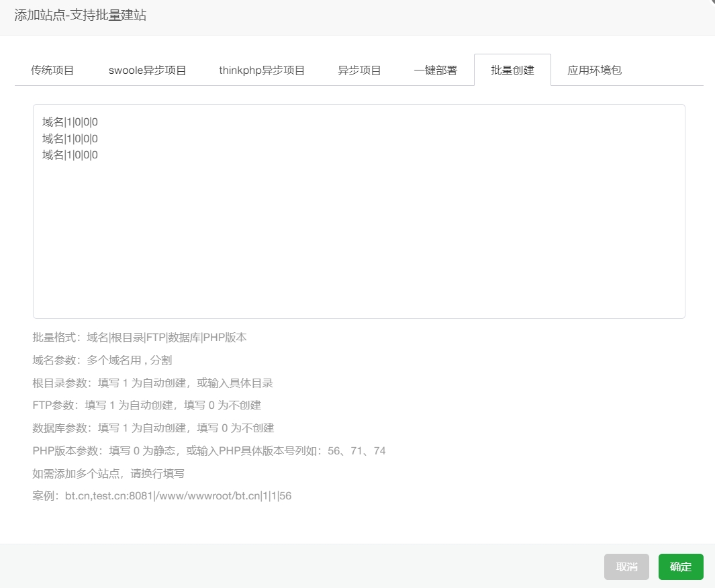Click the 批量格式 format description text
The width and height of the screenshot is (715, 588).
click(139, 337)
